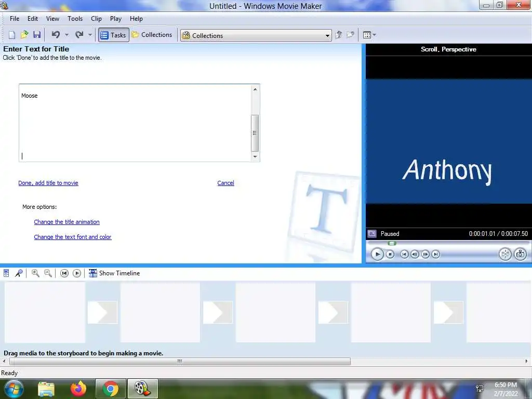Click the preview seek bar handle
This screenshot has height=399, width=532.
tap(392, 243)
